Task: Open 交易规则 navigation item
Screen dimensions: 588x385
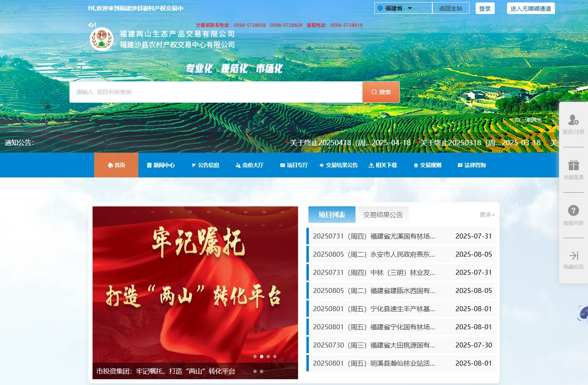Action: click(427, 165)
